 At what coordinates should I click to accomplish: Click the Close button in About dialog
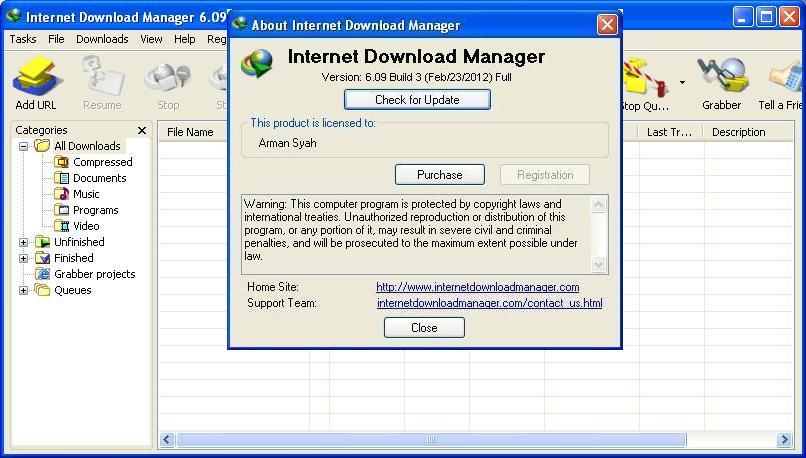(x=424, y=327)
